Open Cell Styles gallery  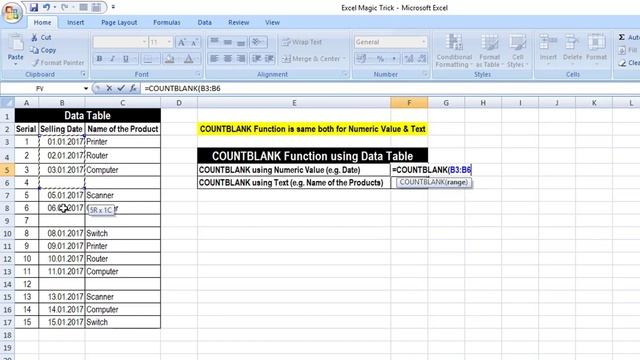(x=518, y=51)
